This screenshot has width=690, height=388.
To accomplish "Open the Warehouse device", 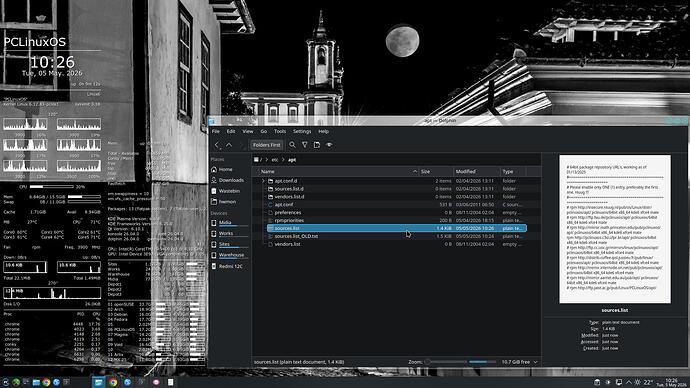I will (229, 255).
